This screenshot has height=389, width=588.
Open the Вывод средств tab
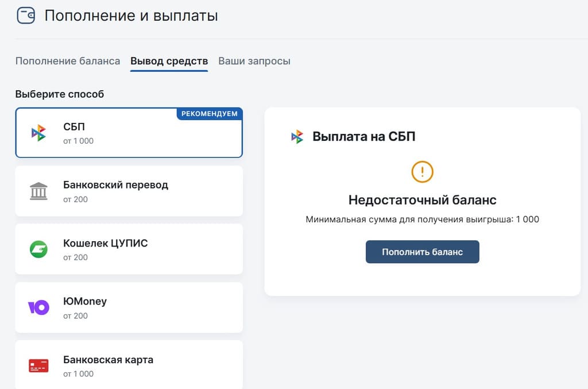(x=169, y=61)
